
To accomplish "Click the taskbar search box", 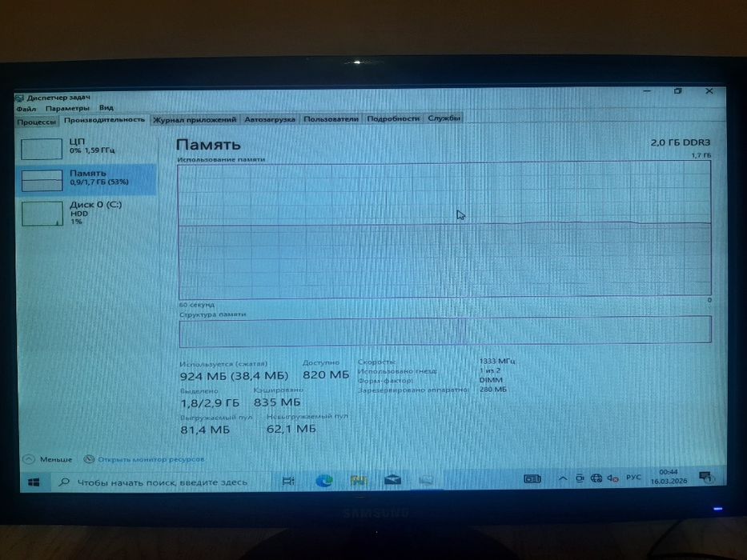I will pos(162,482).
